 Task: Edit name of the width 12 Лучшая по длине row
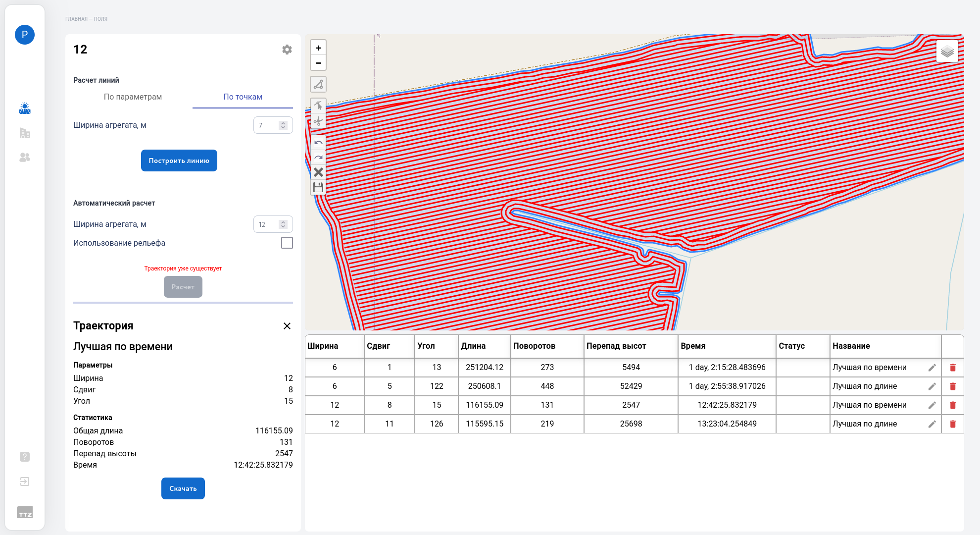tap(932, 424)
